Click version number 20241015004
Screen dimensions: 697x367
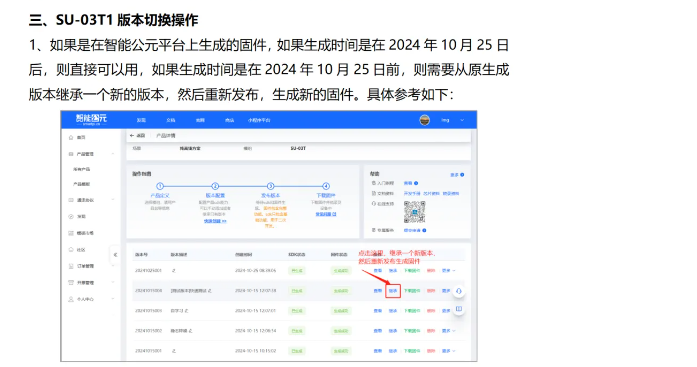(x=148, y=291)
